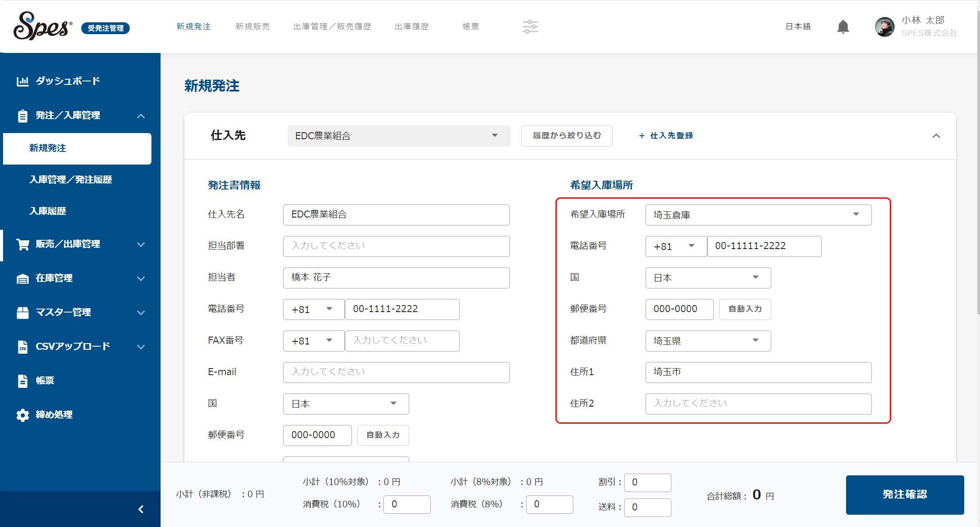Click 自動入力 next to 発注書情報 郵便番号
This screenshot has width=980, height=527.
pos(383,436)
